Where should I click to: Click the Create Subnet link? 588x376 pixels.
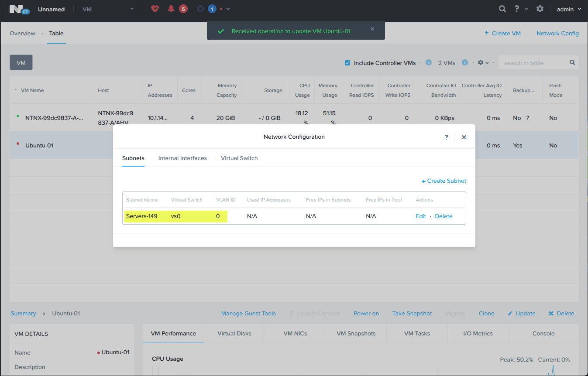coord(444,181)
